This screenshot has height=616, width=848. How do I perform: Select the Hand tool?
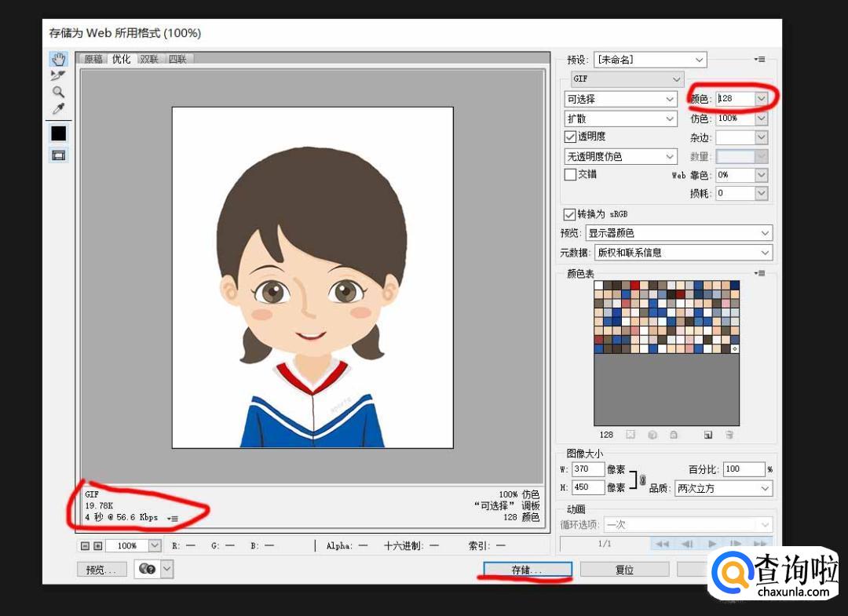[x=58, y=60]
